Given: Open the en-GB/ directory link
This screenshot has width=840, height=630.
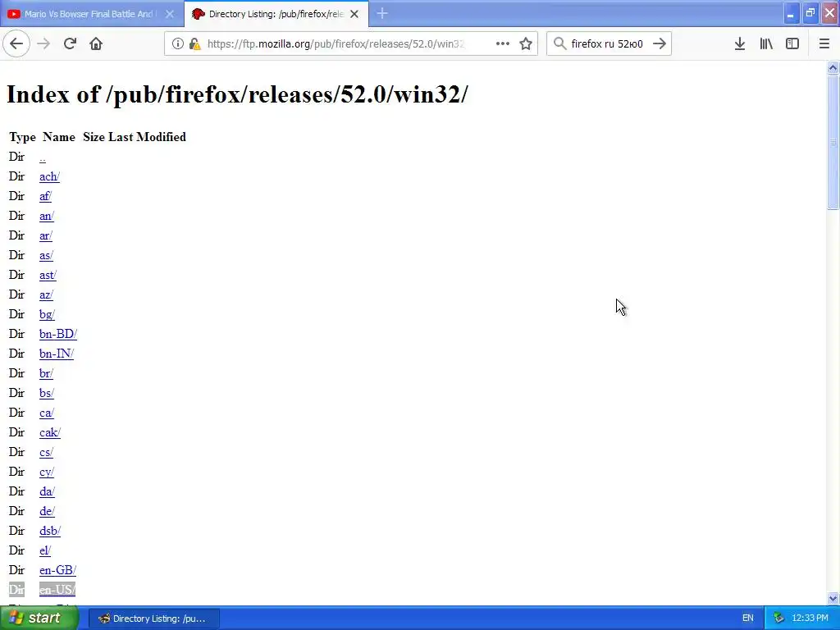Looking at the screenshot, I should point(58,570).
